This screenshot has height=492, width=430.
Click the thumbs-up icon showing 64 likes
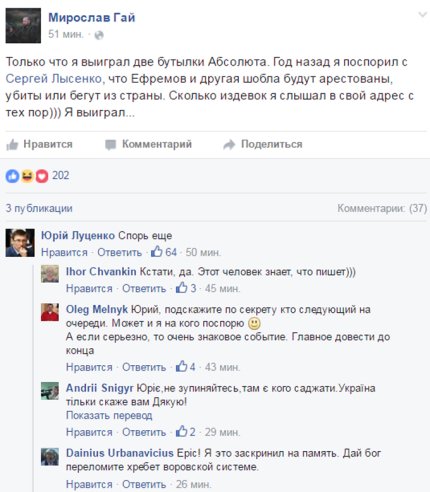pyautogui.click(x=157, y=252)
